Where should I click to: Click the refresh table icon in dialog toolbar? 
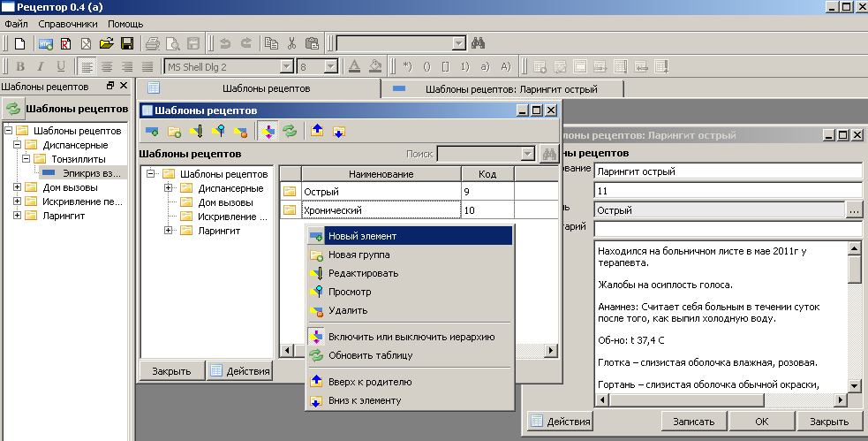[289, 132]
